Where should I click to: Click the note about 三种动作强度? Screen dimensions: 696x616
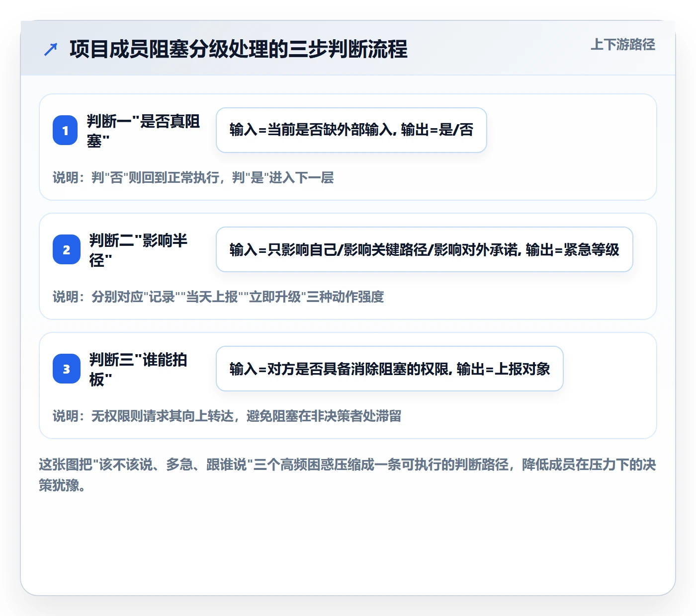[x=218, y=297]
